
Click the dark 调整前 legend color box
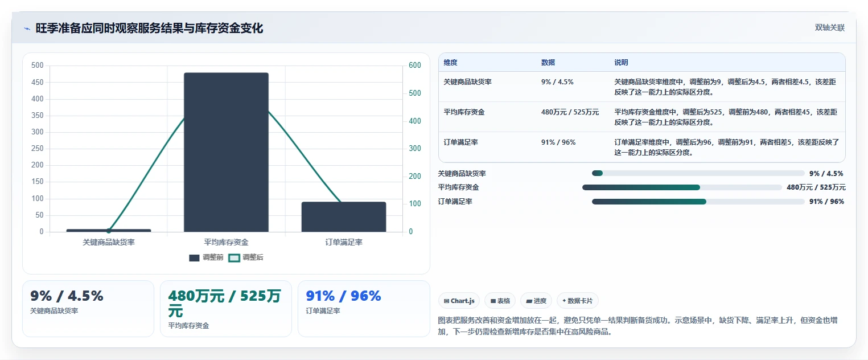click(x=194, y=258)
